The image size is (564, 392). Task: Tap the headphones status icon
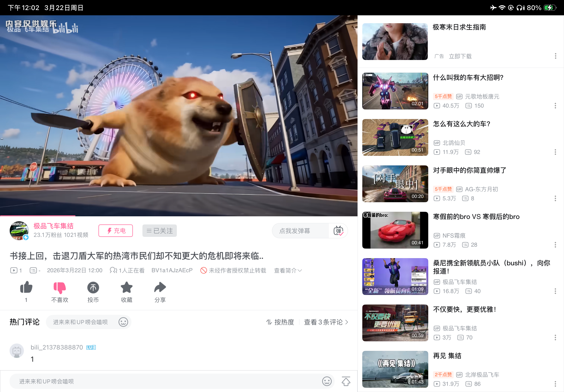[520, 8]
